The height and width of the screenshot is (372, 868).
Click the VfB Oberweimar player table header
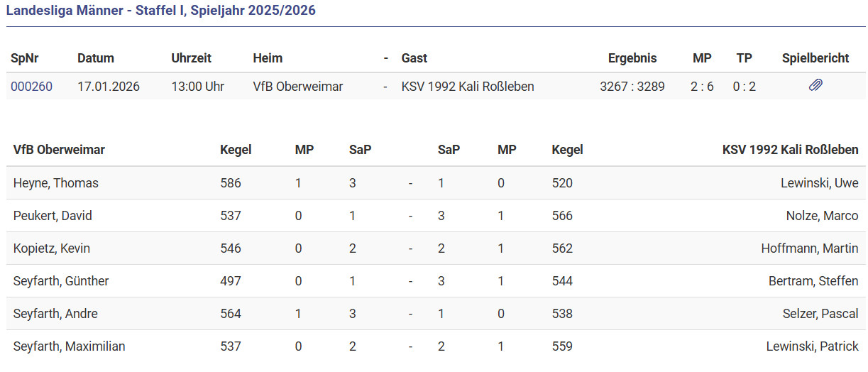tap(59, 150)
